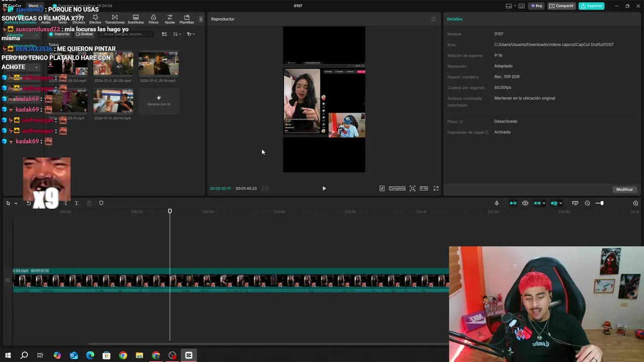Toggle the track cover icon at track left
Screen dimensions: 644x362
(x=7, y=280)
